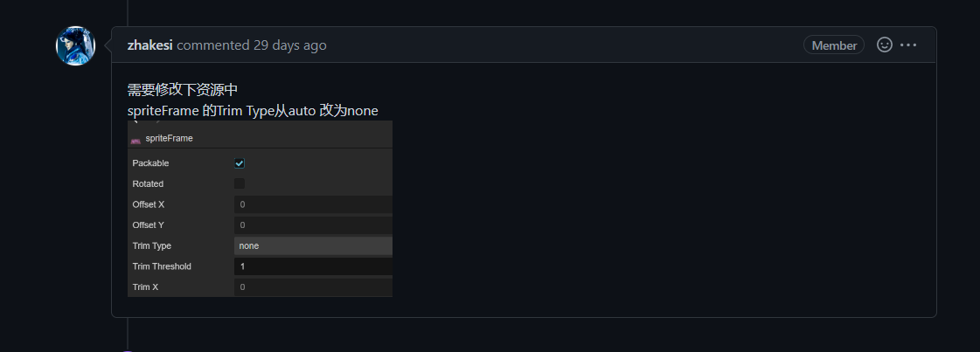Open the zhakesi username link

click(x=149, y=45)
